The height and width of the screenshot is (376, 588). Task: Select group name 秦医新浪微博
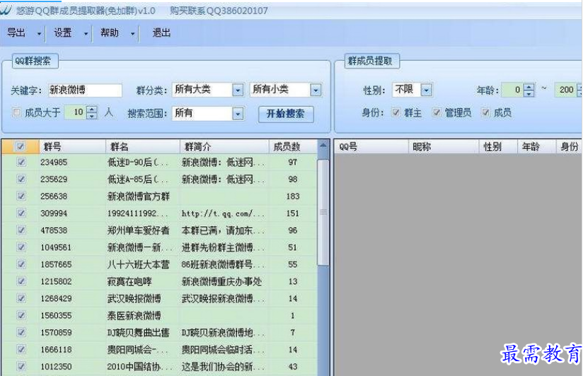click(134, 315)
